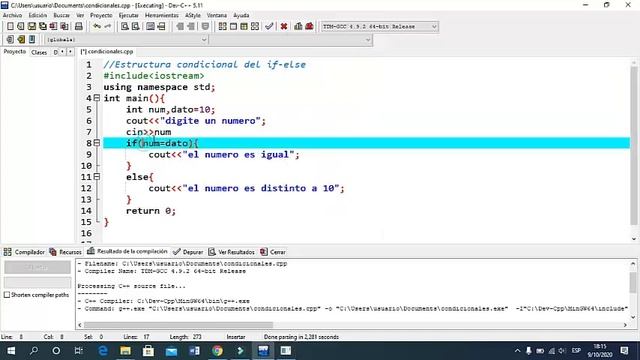Click the Toggle Bookmark icon

click(x=151, y=27)
